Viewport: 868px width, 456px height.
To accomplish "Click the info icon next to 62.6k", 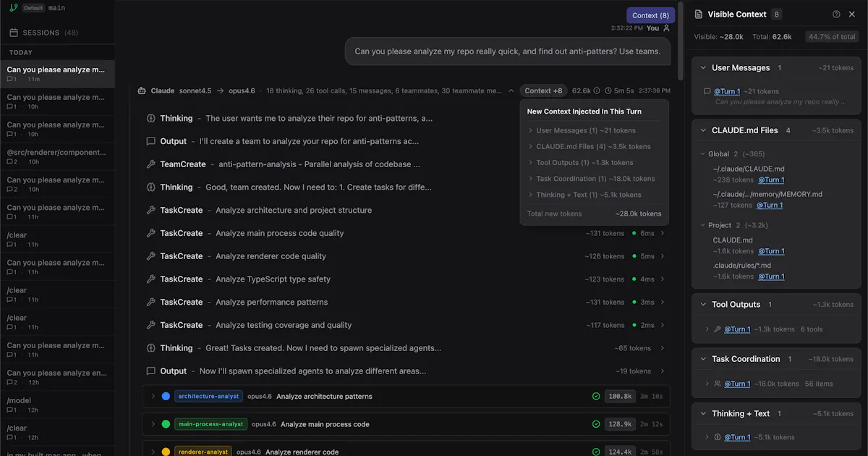I will tap(597, 91).
